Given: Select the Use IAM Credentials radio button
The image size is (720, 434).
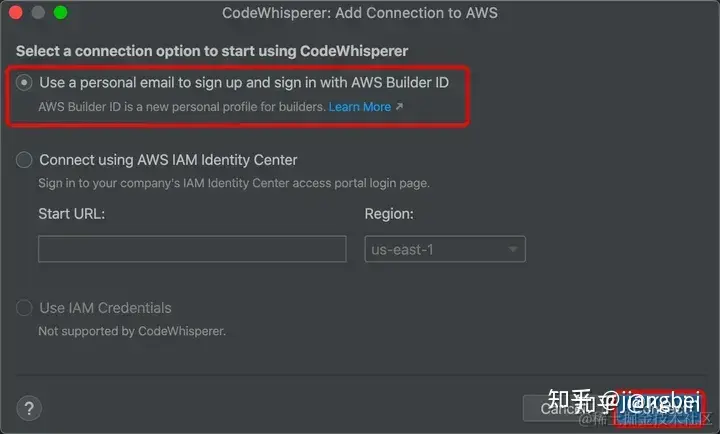Looking at the screenshot, I should [25, 308].
